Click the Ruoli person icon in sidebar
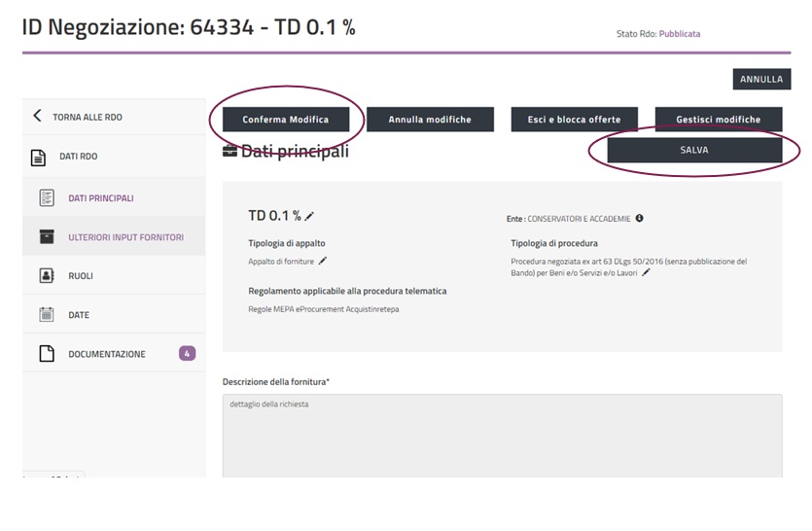Screen dimensions: 812x531 pos(46,276)
